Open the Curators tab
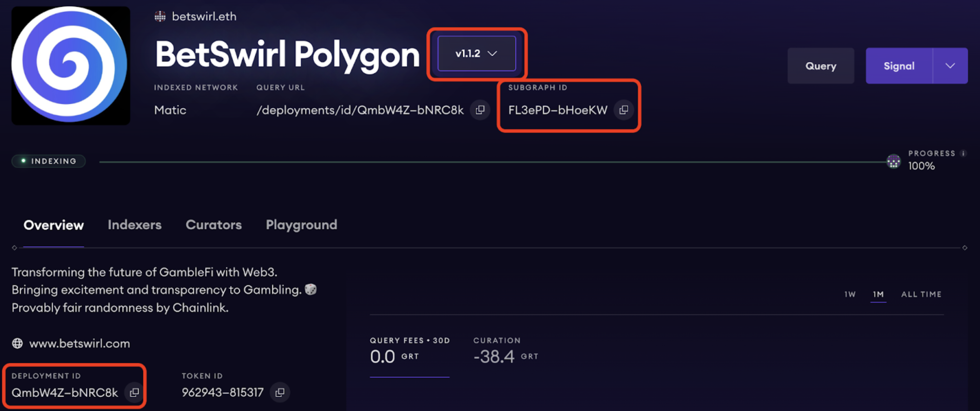This screenshot has height=411, width=980. click(x=214, y=225)
